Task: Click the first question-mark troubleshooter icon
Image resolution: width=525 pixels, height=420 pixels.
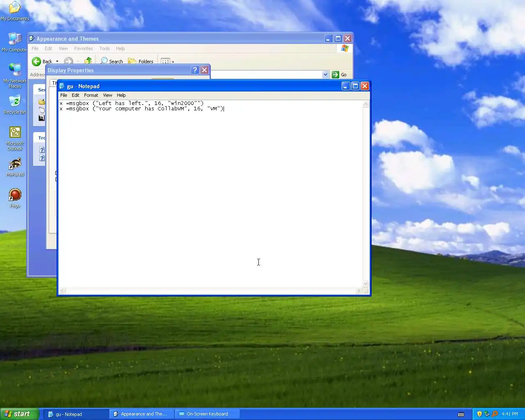Action: 42,150
